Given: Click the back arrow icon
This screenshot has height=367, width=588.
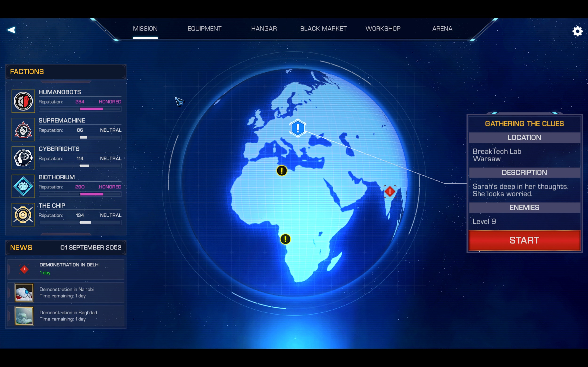Looking at the screenshot, I should click(11, 30).
